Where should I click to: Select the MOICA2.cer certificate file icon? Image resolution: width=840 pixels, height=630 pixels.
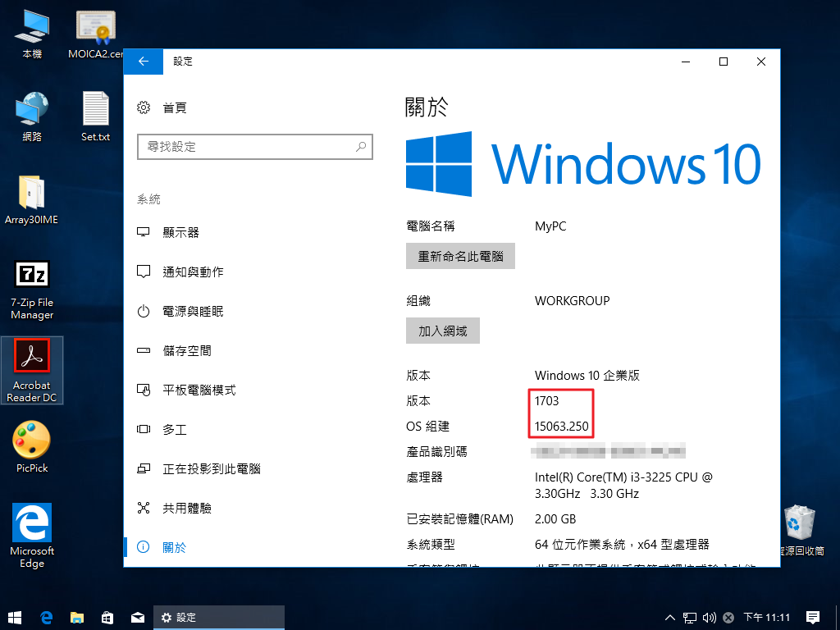(95, 34)
